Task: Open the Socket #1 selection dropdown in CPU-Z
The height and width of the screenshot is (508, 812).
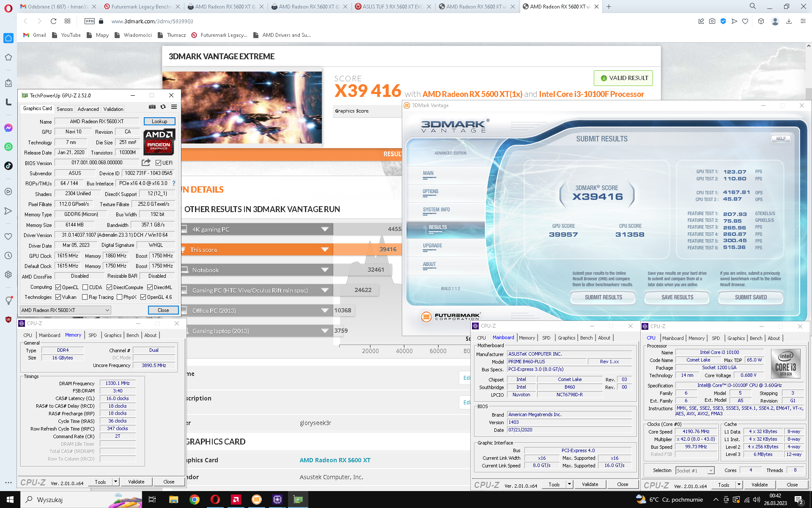Action: tap(695, 470)
